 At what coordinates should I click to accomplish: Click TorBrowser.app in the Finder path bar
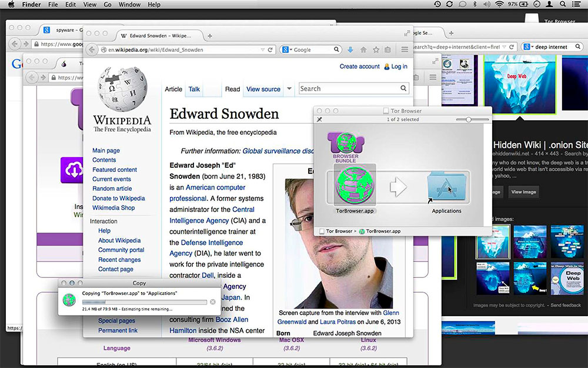coord(379,231)
